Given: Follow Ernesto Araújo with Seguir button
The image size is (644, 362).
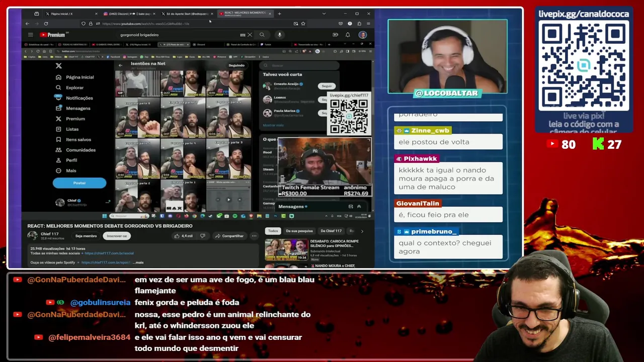Looking at the screenshot, I should pyautogui.click(x=327, y=86).
